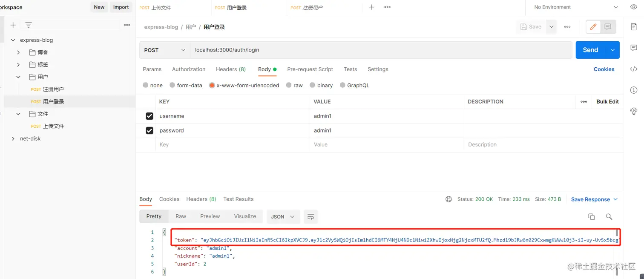Open Save Response dropdown
644x279 pixels.
[594, 199]
